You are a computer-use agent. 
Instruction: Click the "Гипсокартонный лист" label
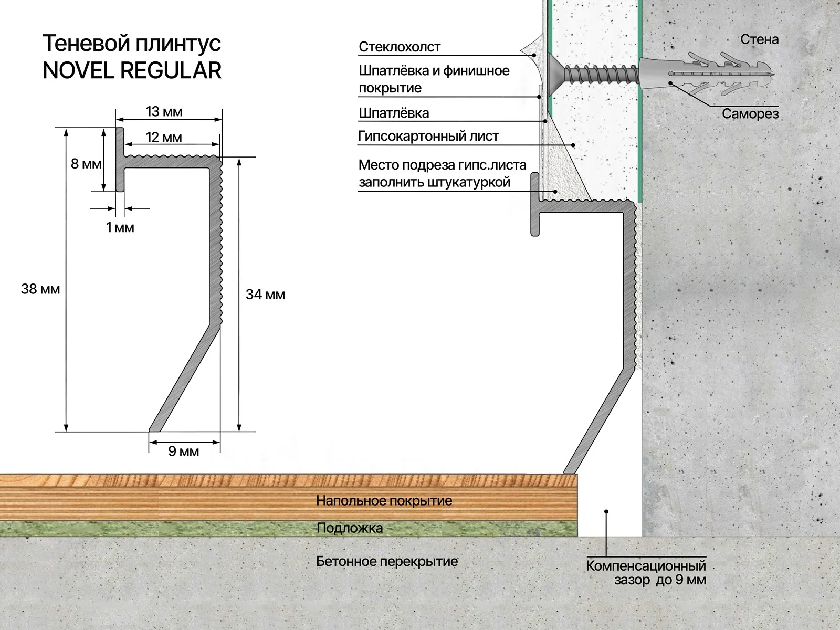(428, 136)
